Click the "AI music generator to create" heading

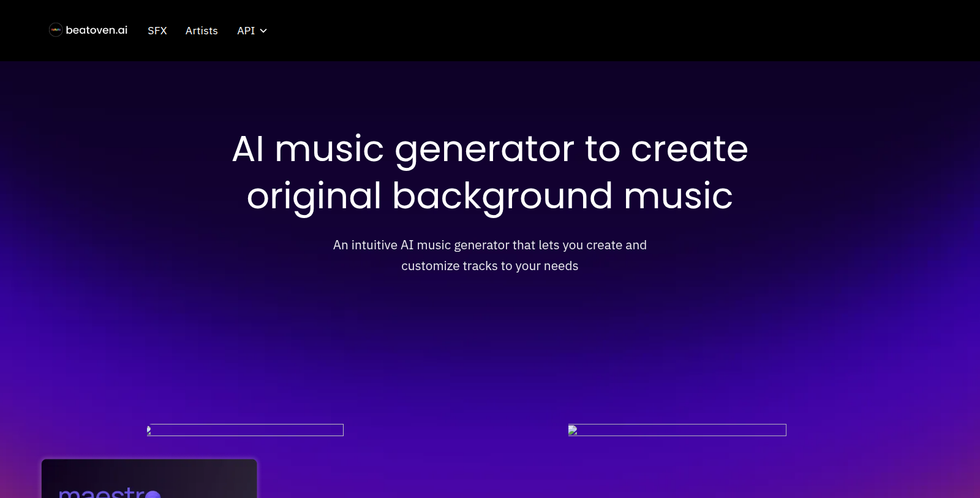490,149
